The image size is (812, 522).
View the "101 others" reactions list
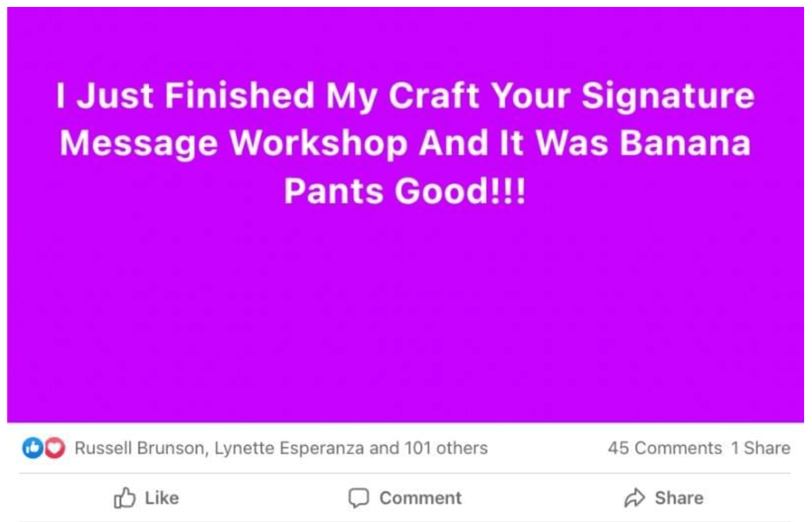coord(445,448)
